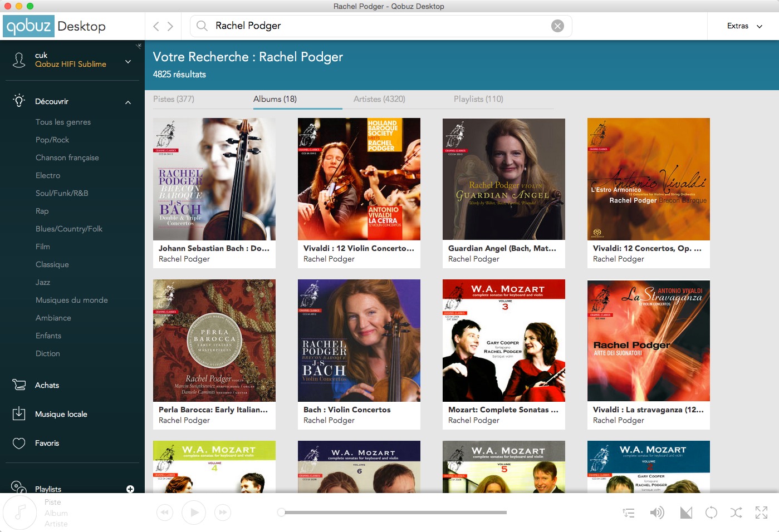The image size is (779, 532).
Task: Click artist Rachel Podger under Guardian Angel
Action: click(x=474, y=259)
